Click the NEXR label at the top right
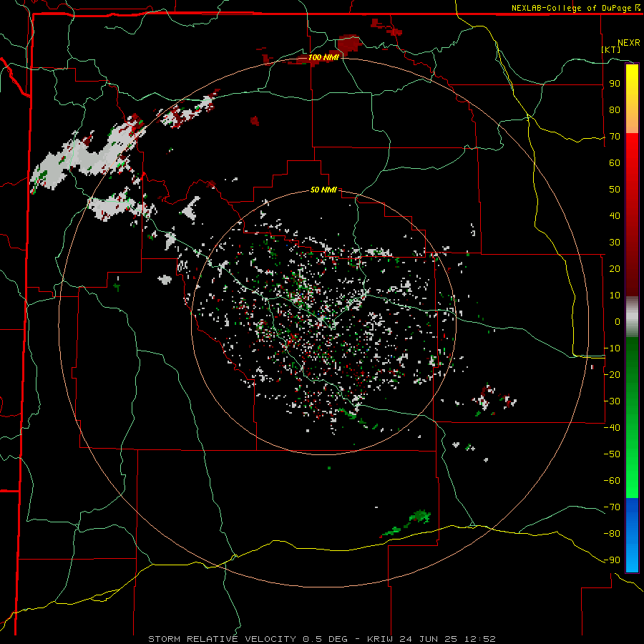 coord(629,43)
